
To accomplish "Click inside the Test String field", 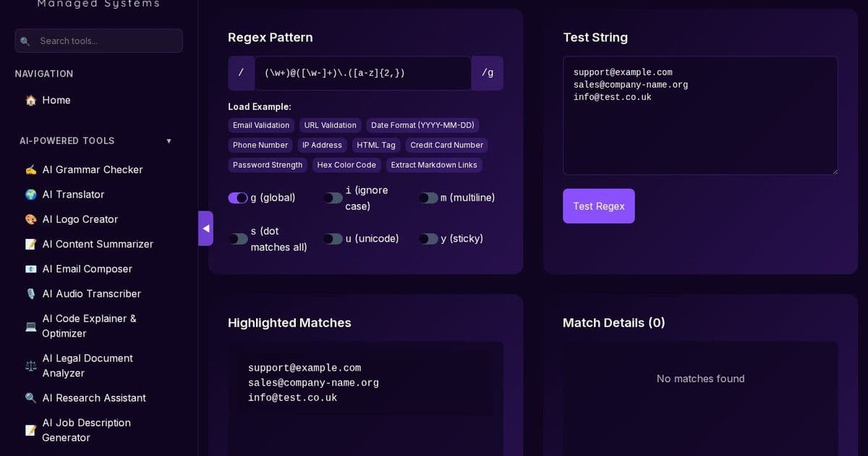I will pyautogui.click(x=699, y=116).
